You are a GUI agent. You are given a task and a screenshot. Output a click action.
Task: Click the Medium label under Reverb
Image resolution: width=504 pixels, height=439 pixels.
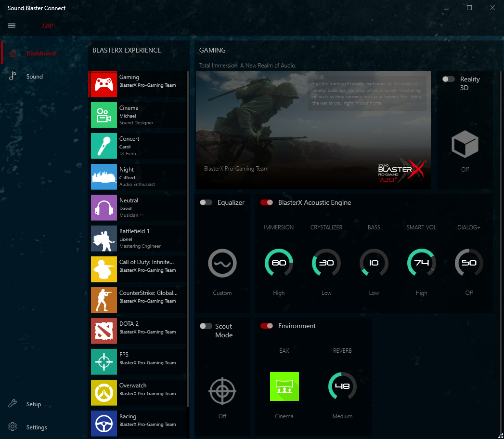342,416
